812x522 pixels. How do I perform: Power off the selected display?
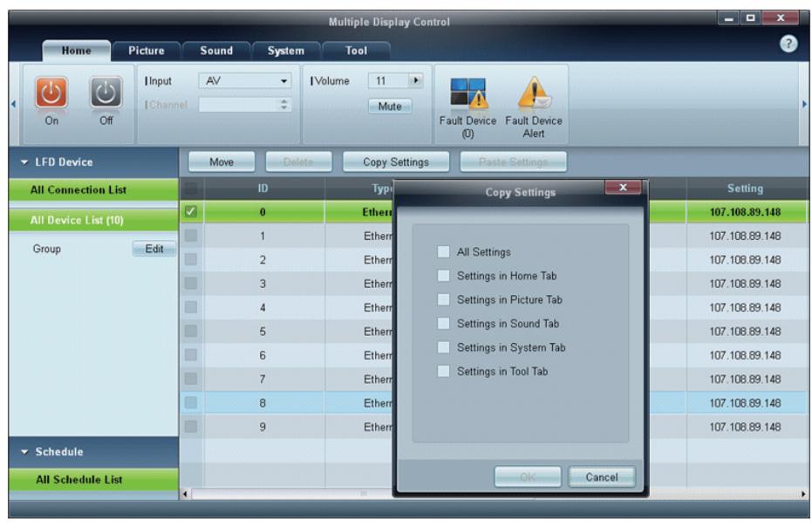106,93
